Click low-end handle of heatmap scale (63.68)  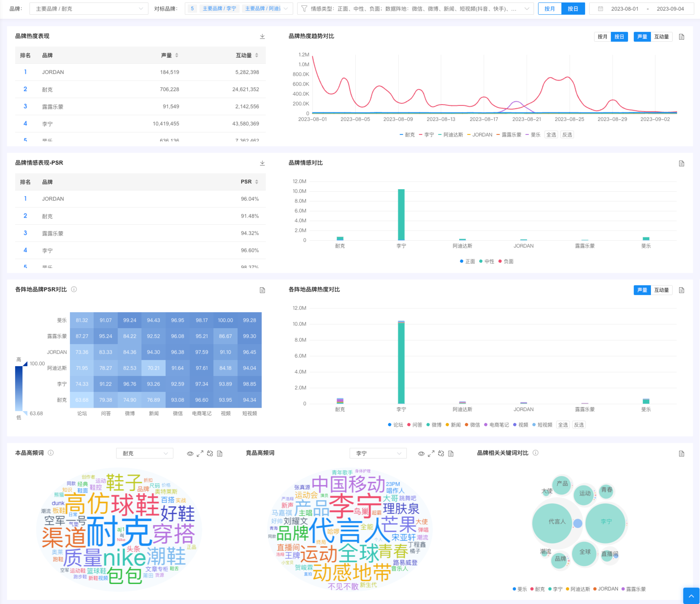[25, 413]
